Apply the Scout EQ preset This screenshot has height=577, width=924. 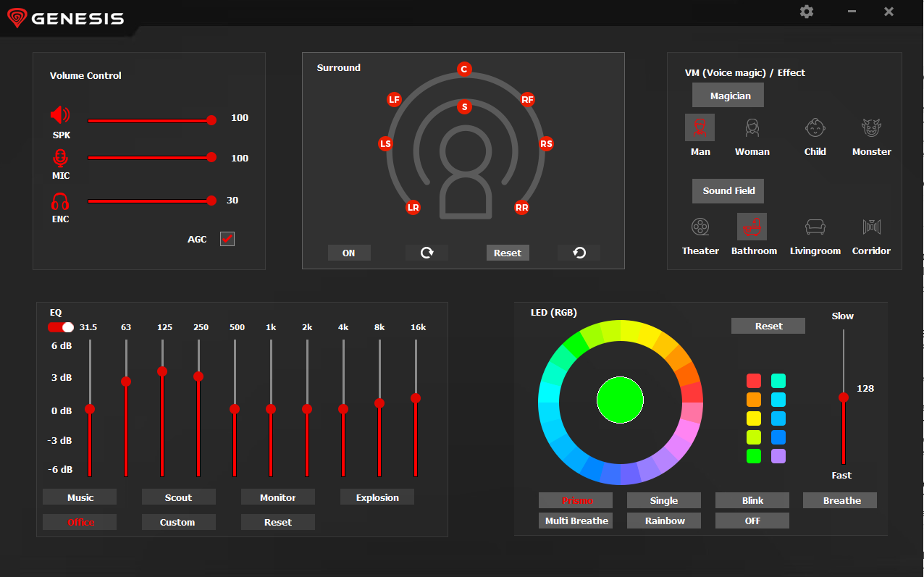(x=178, y=497)
